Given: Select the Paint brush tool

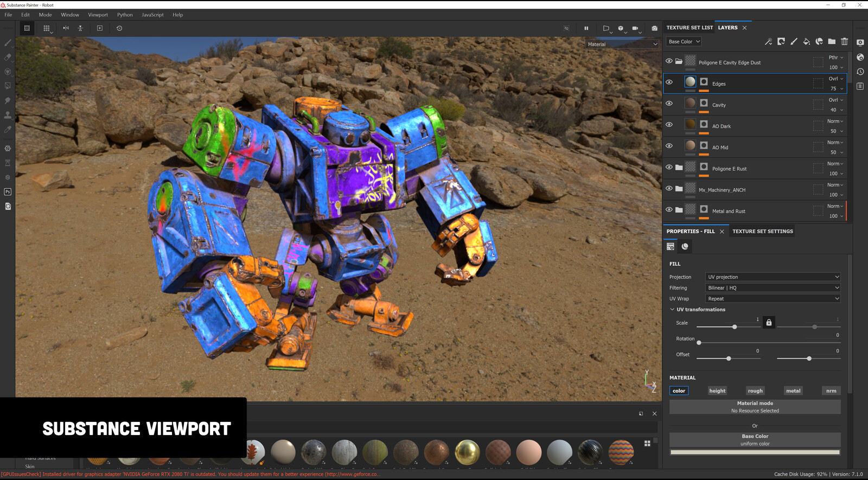Looking at the screenshot, I should tap(8, 42).
